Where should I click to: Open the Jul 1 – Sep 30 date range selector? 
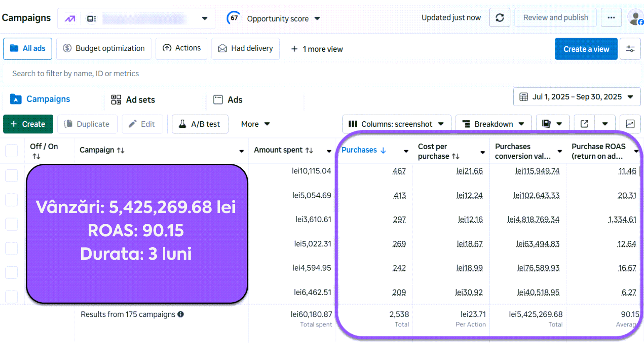tap(577, 97)
